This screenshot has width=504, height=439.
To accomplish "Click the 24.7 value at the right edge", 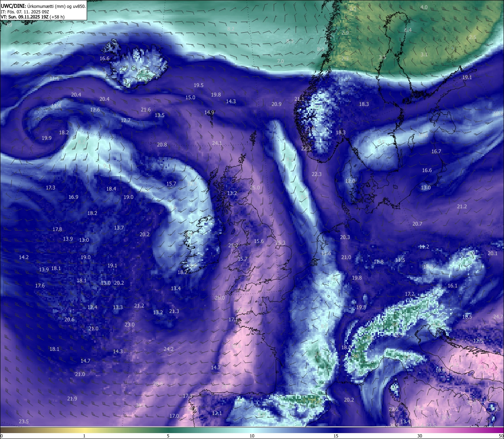I will 498,317.
